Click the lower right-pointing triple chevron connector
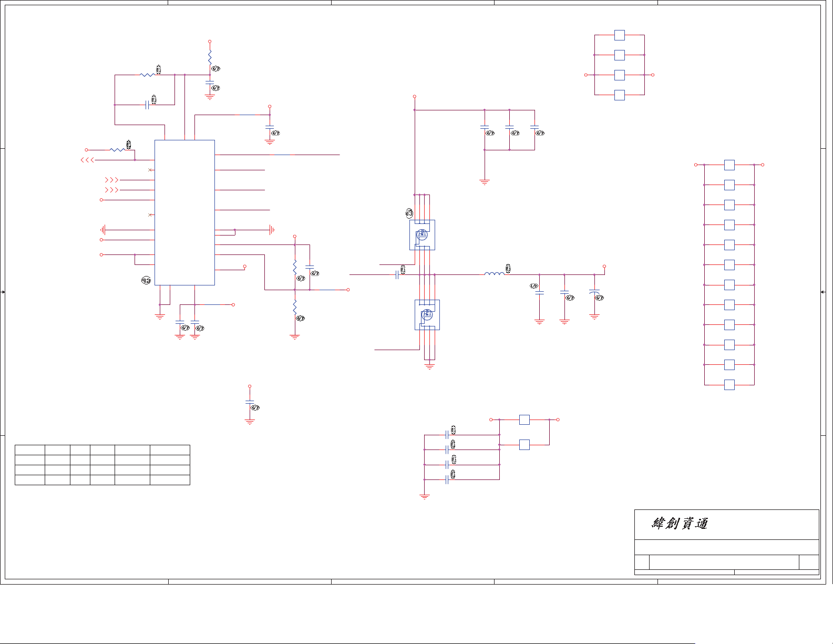 [111, 190]
